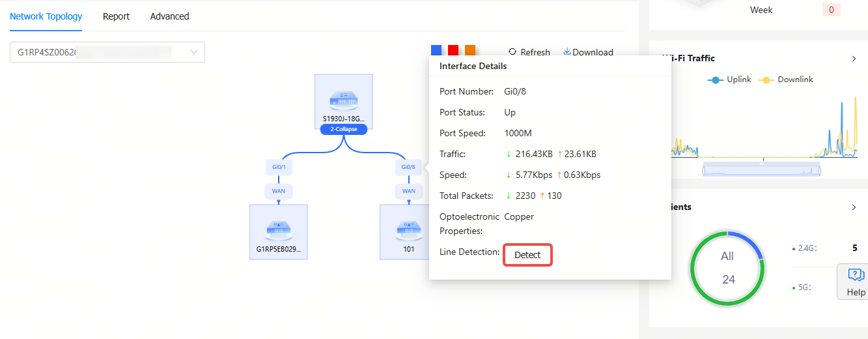
Task: Click the S1930J-18G switch device icon
Action: (x=343, y=100)
